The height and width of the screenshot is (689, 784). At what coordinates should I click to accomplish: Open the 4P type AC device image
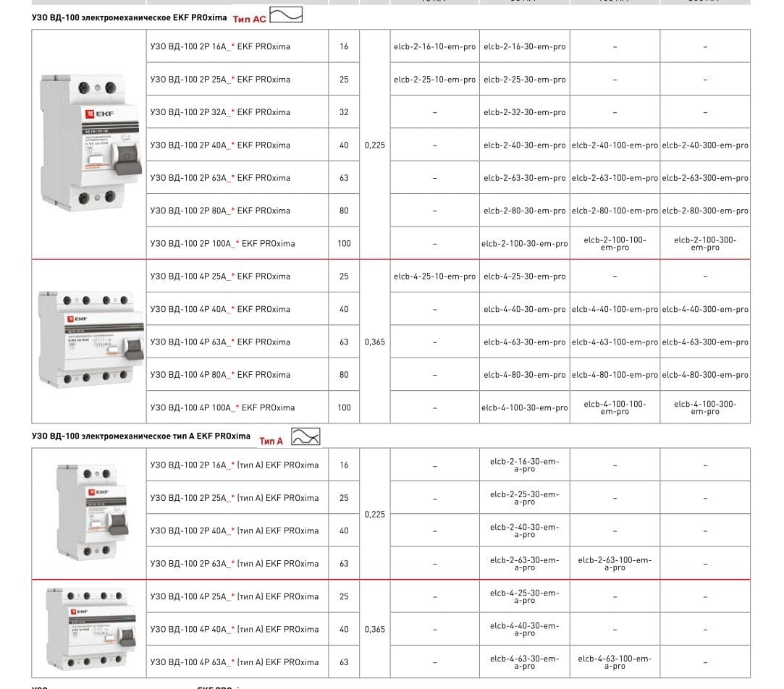88,340
